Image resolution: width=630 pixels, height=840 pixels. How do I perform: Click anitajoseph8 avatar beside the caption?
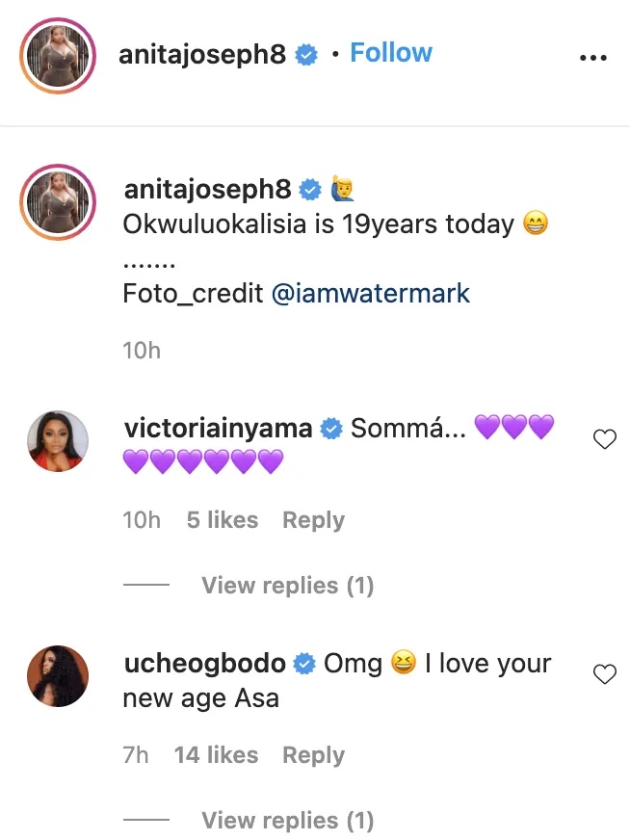pos(58,200)
